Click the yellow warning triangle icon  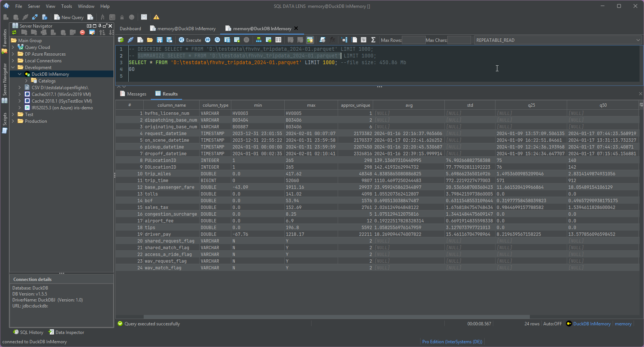pyautogui.click(x=156, y=17)
